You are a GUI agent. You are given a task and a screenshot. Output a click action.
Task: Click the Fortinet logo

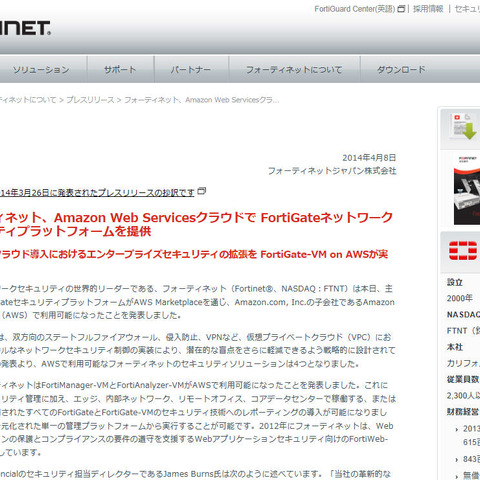point(25,28)
